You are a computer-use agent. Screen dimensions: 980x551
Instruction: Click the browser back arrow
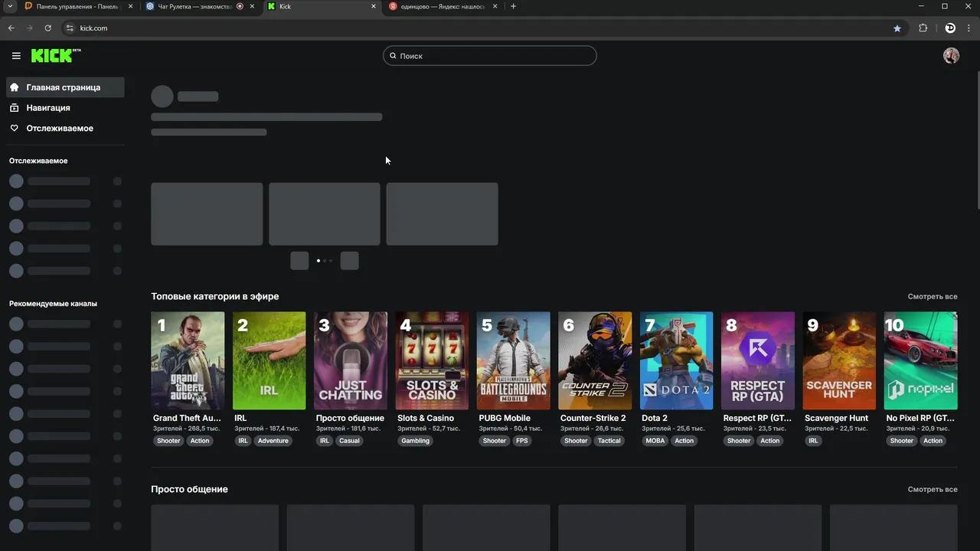(11, 28)
